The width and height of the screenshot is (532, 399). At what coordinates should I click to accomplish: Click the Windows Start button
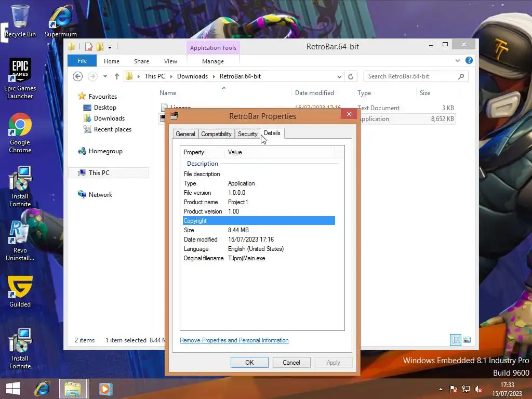tap(13, 389)
